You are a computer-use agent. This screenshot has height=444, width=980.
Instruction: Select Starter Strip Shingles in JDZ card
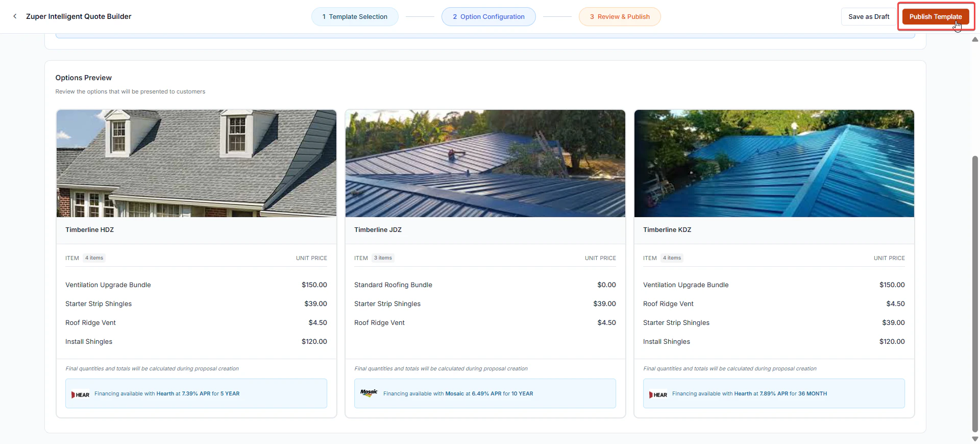tap(387, 304)
